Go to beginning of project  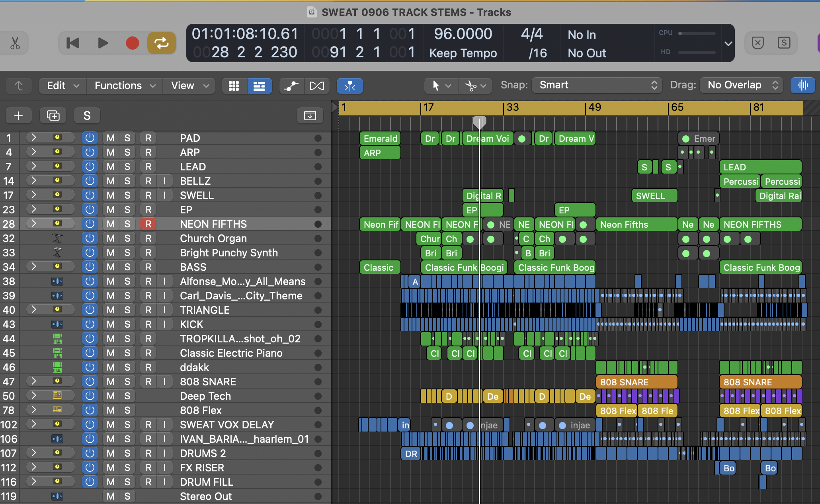point(73,43)
